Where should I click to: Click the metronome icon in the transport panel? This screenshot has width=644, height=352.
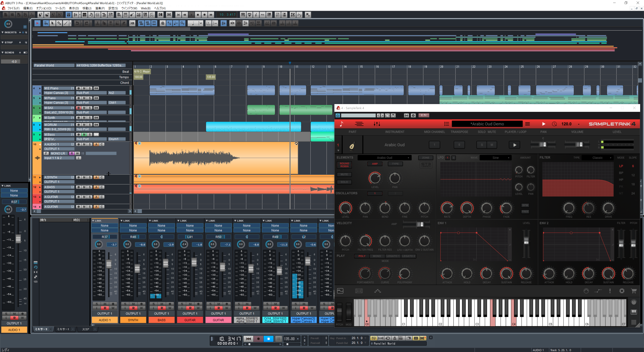395,338
